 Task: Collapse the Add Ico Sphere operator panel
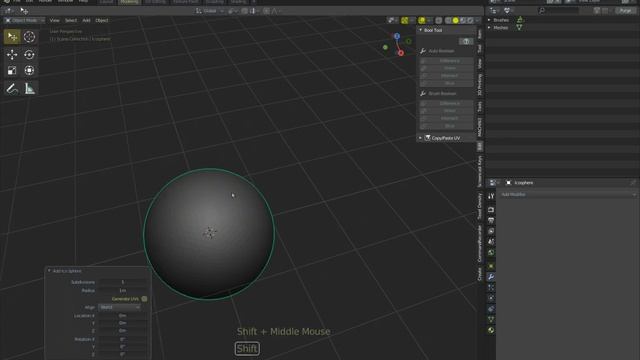49,271
